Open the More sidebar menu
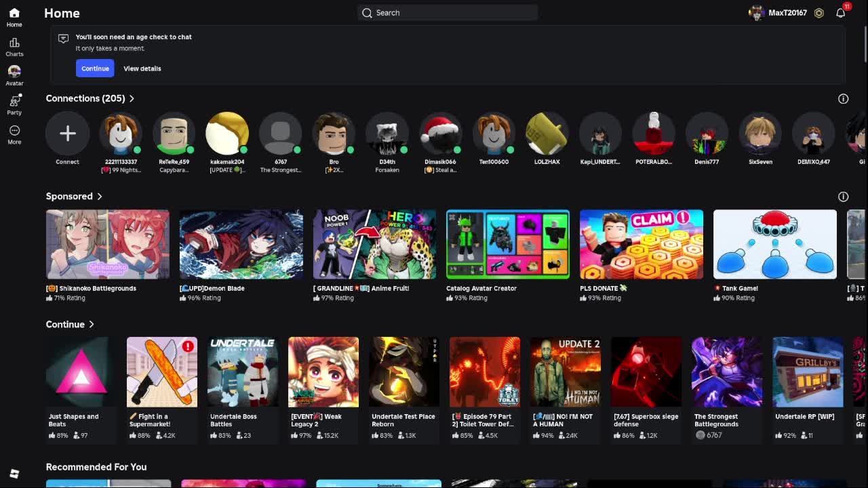This screenshot has height=488, width=868. point(14,130)
